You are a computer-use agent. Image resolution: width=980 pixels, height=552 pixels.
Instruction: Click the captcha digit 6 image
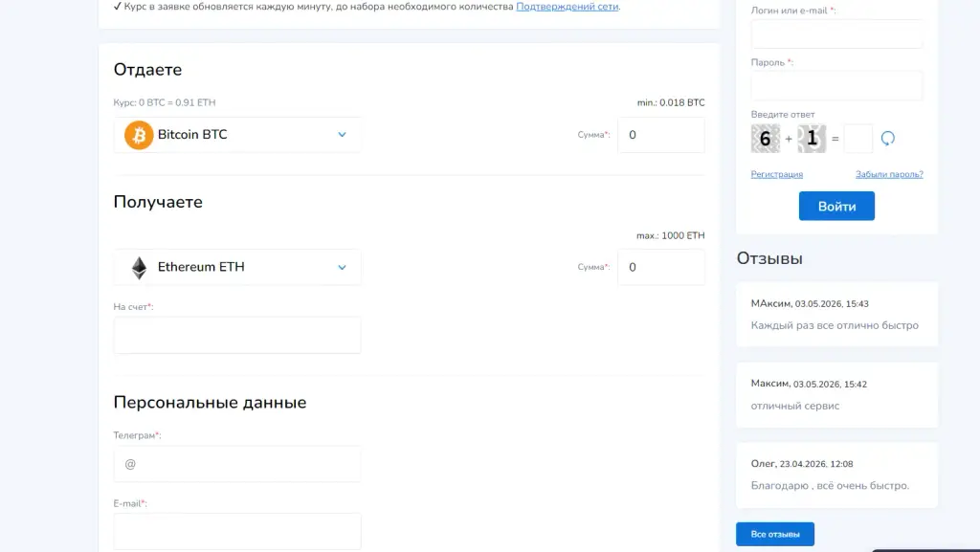tap(765, 139)
